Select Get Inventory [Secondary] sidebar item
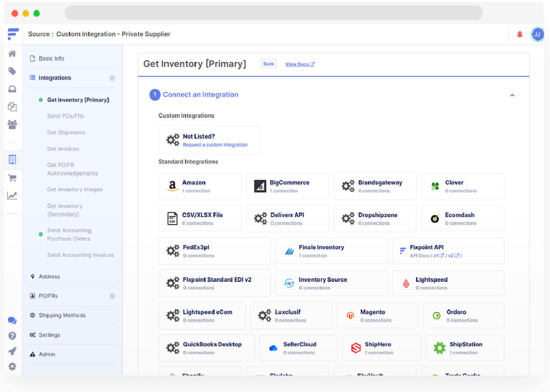This screenshot has width=550, height=392. [x=65, y=210]
